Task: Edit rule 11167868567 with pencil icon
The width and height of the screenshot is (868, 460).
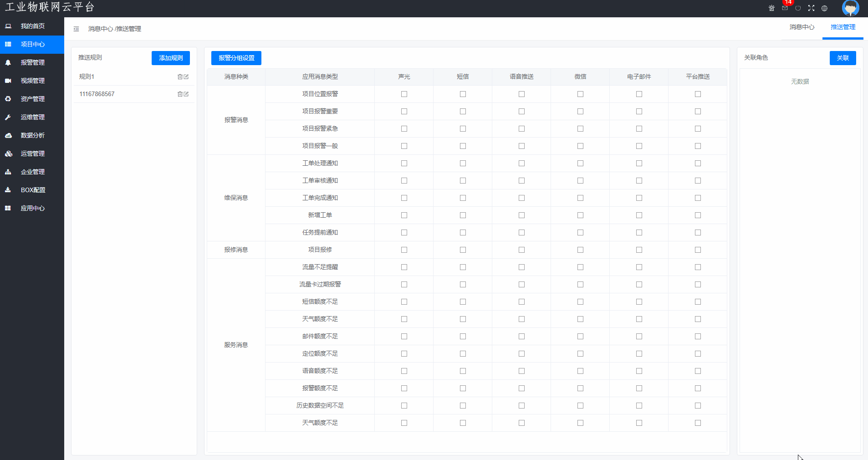Action: point(186,94)
